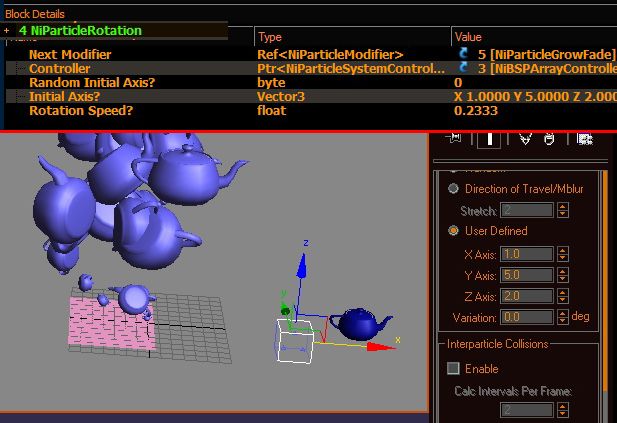Click the 3 [NiBSPArrayController value text
The height and width of the screenshot is (423, 617).
(547, 68)
